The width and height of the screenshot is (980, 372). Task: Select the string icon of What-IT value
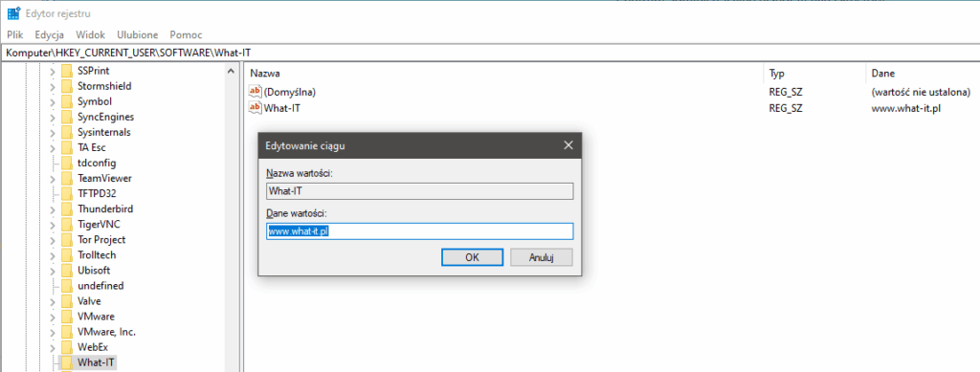pyautogui.click(x=255, y=107)
